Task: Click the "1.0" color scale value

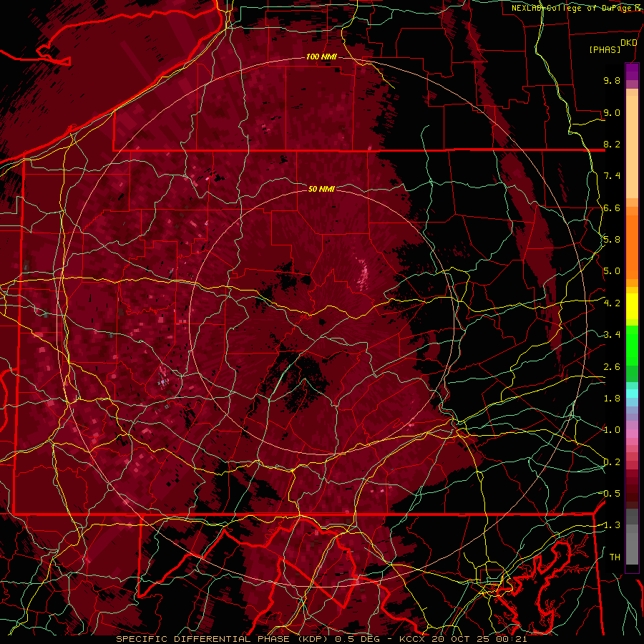Action: pos(612,430)
